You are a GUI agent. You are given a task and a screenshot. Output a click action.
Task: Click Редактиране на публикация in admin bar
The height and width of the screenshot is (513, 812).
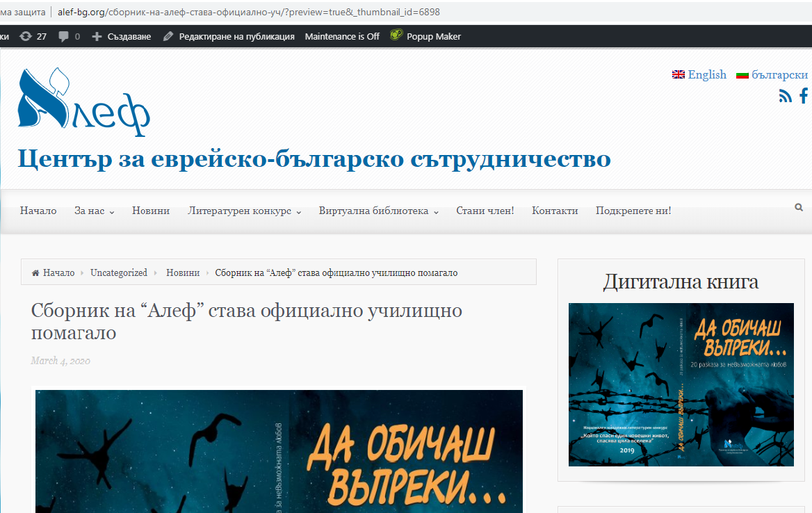(x=229, y=36)
